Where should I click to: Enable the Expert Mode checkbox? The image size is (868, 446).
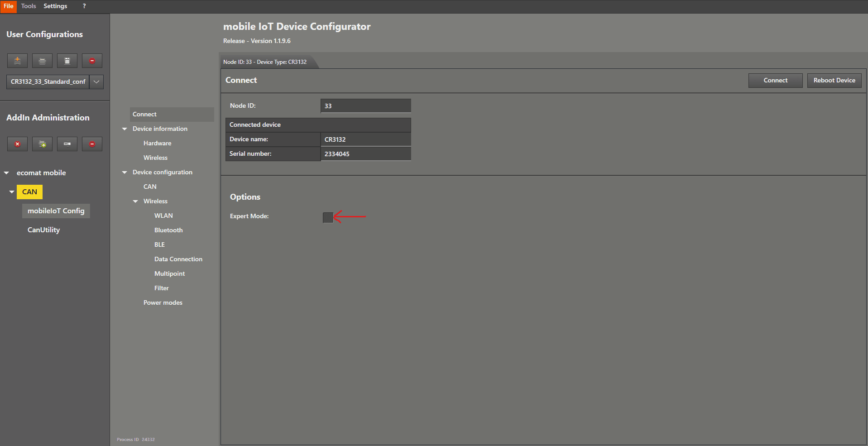[328, 217]
